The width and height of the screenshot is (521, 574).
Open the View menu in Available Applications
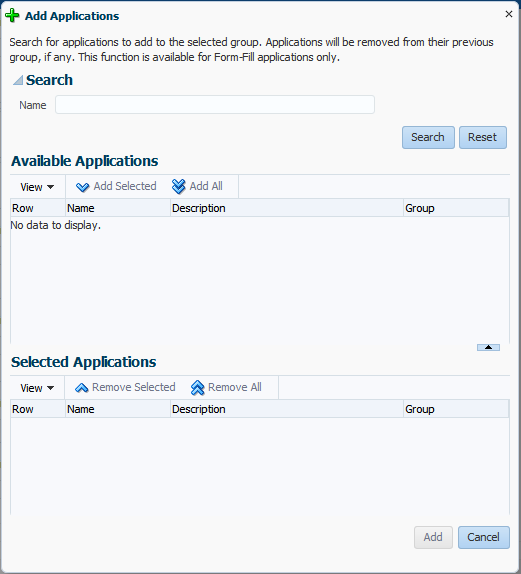click(x=37, y=187)
